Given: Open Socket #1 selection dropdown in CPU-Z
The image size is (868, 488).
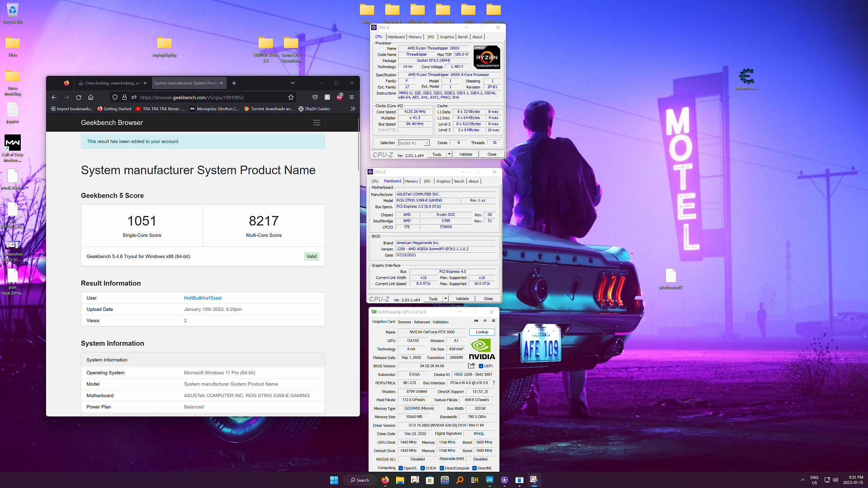Looking at the screenshot, I should (414, 143).
